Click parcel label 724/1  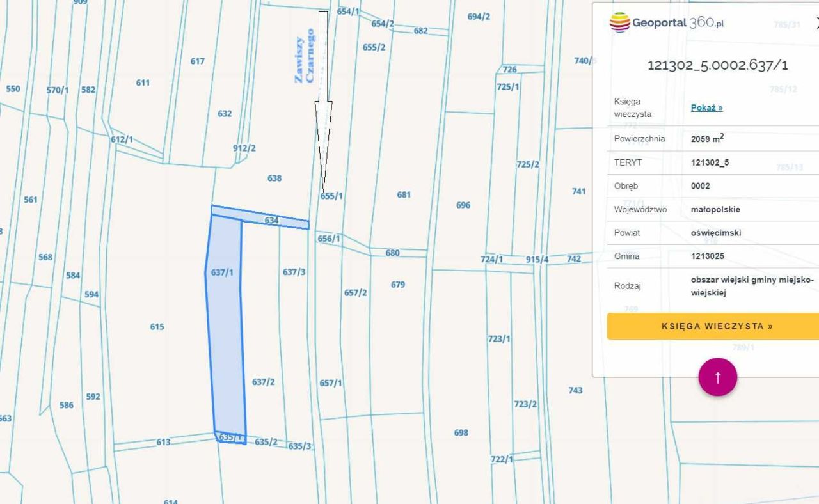click(492, 259)
